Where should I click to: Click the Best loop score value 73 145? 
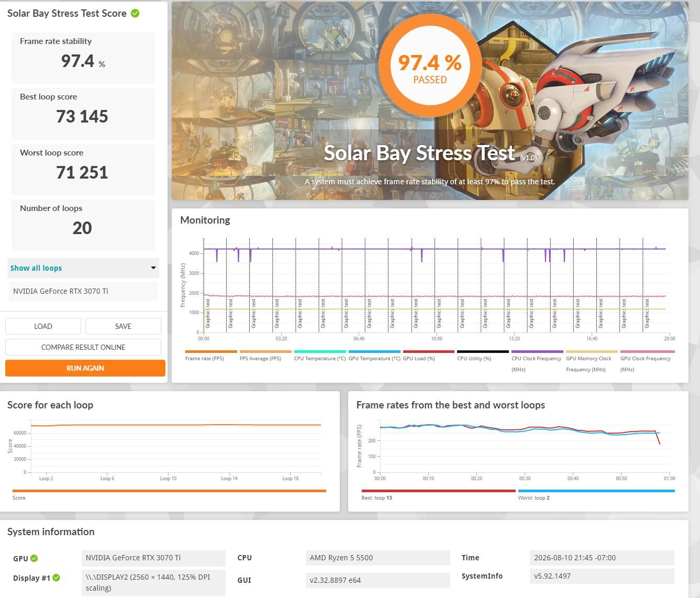click(82, 116)
